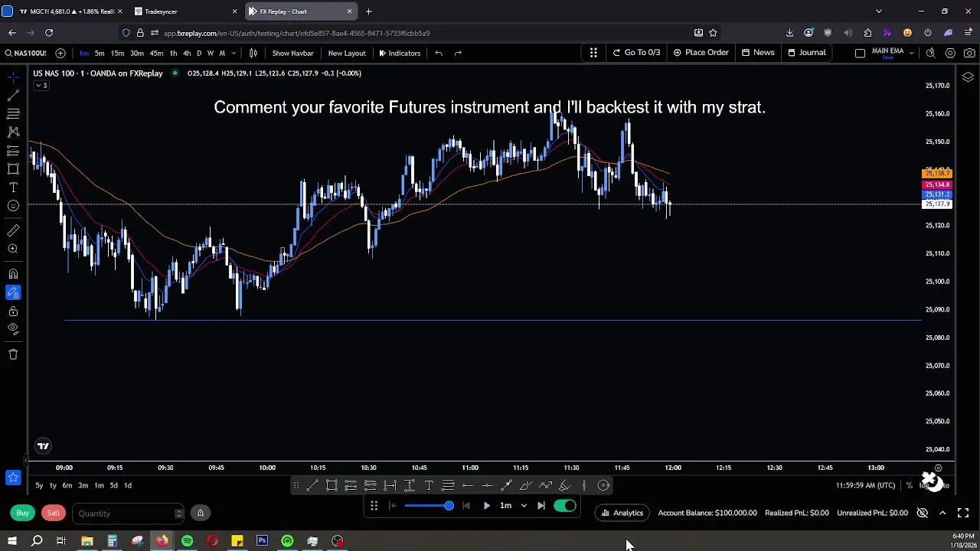Click the zoom in magnifier tool
Image resolution: width=980 pixels, height=551 pixels.
tap(13, 249)
